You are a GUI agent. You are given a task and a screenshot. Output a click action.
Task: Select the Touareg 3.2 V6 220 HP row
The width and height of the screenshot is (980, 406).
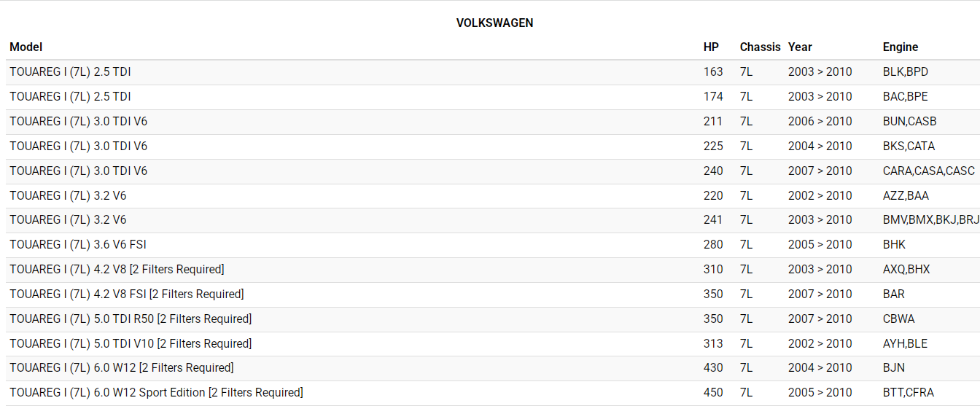pos(68,195)
